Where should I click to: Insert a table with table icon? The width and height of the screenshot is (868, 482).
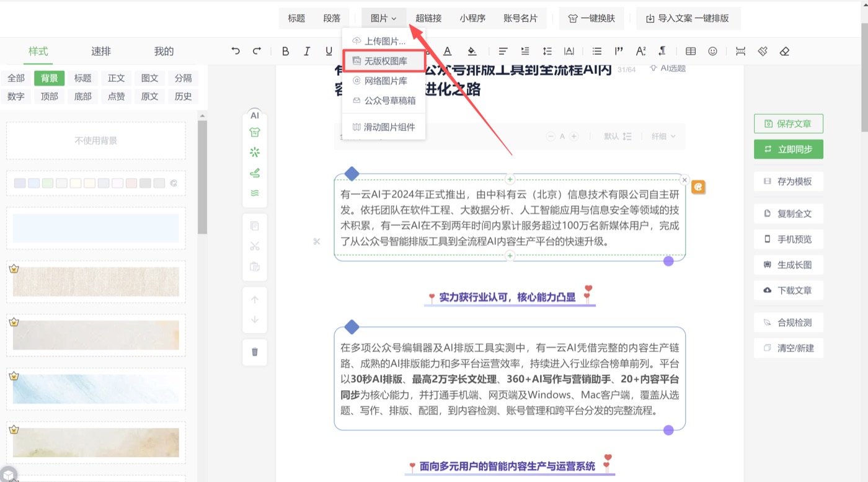(691, 51)
